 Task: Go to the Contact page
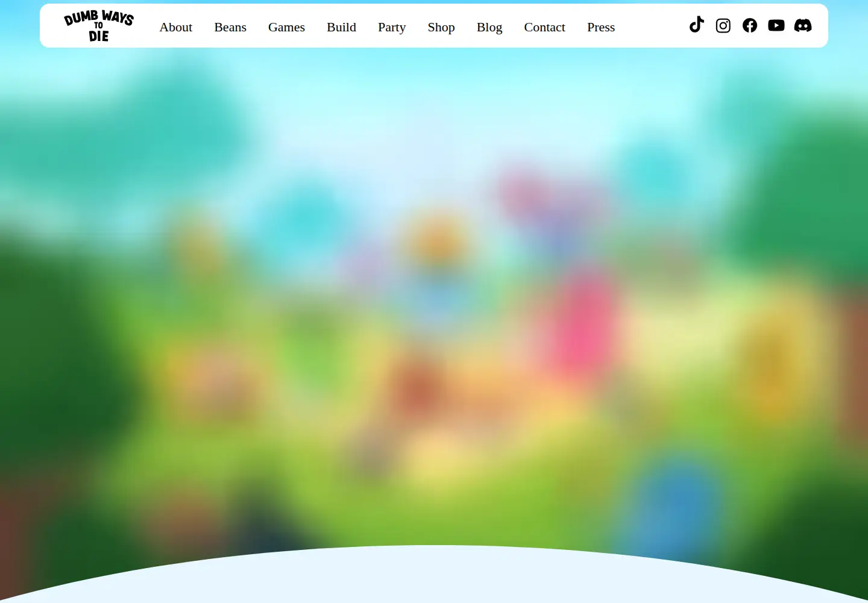(x=545, y=27)
